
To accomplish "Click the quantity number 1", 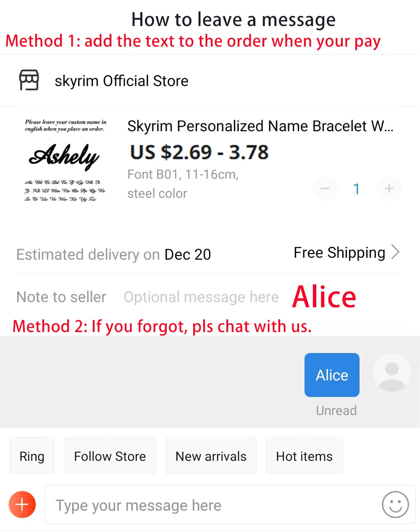I will pos(357,189).
